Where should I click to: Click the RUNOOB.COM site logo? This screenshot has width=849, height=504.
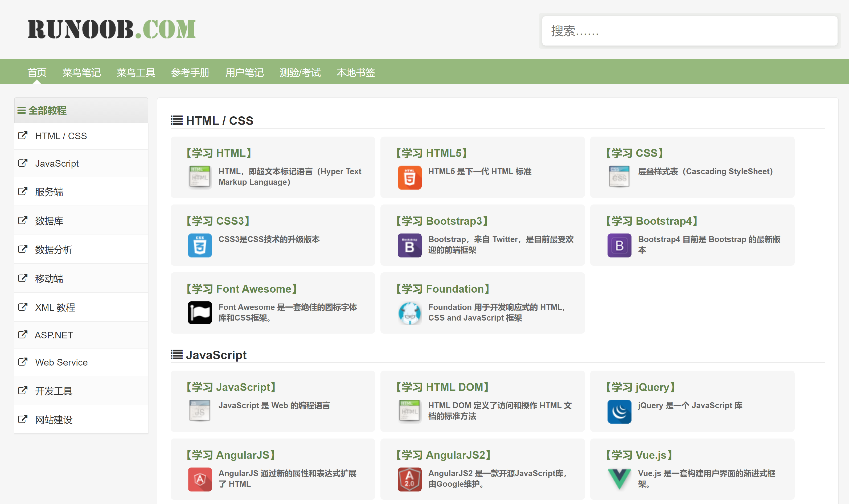(112, 29)
